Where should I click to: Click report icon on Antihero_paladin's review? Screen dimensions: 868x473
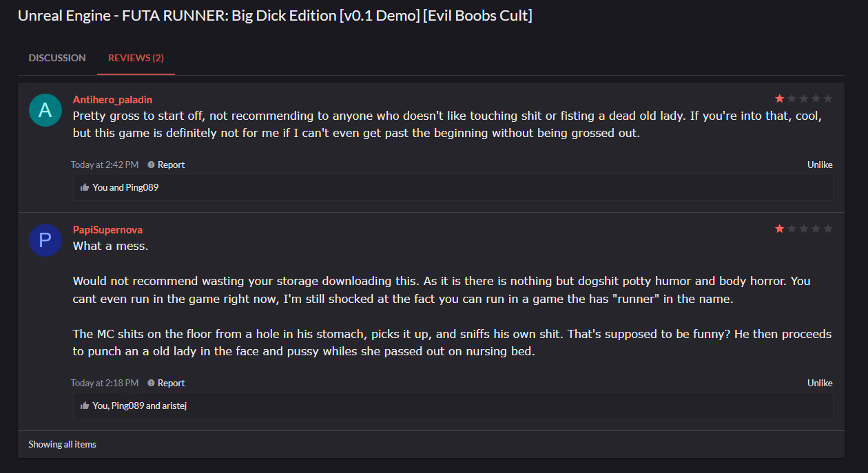click(151, 165)
